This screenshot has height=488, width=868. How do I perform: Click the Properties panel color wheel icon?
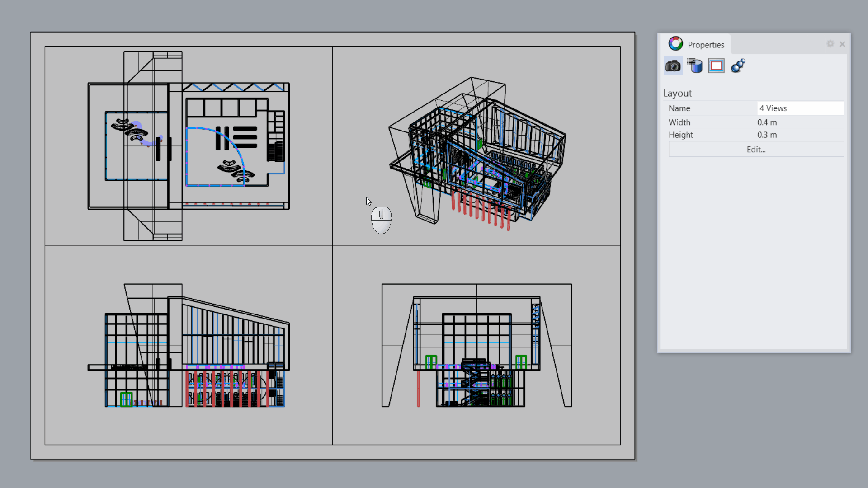click(676, 44)
